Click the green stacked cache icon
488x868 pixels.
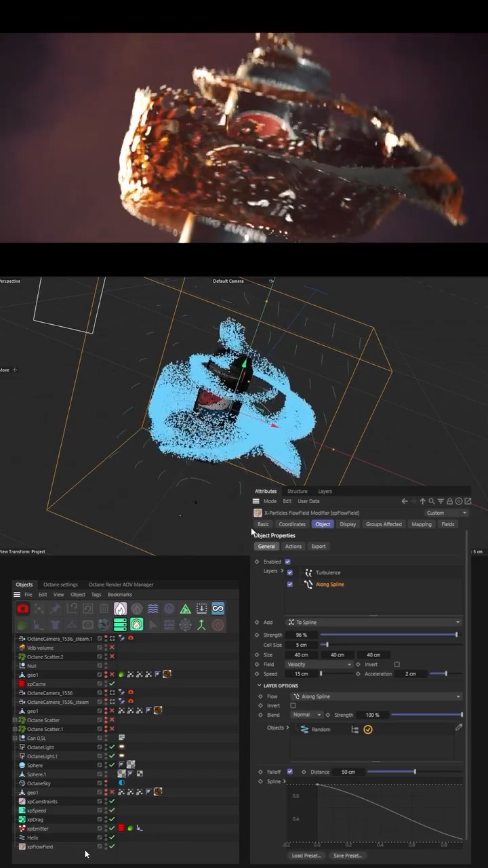pyautogui.click(x=120, y=625)
